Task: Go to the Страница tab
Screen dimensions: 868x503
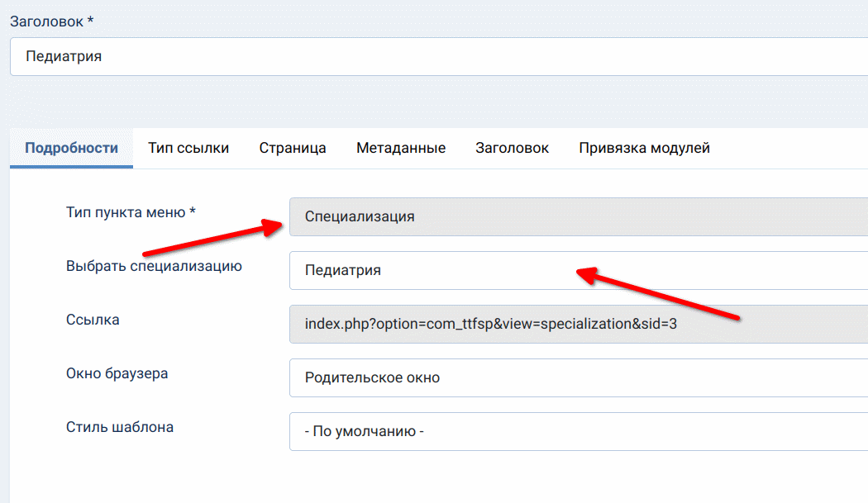Action: [x=293, y=149]
